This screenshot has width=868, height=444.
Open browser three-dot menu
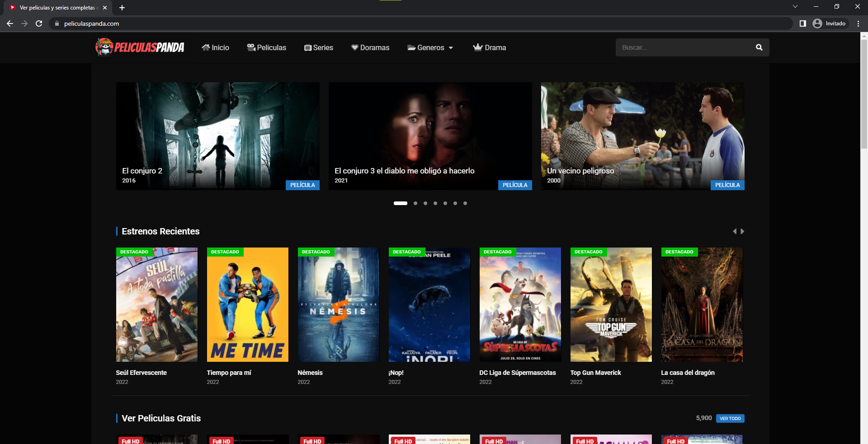[x=858, y=23]
